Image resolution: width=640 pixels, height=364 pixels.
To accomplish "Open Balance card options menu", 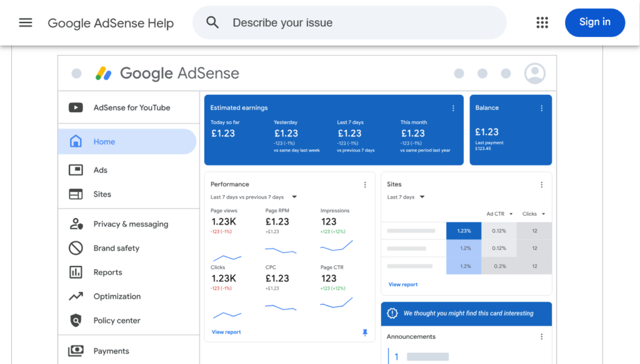I will click(x=542, y=108).
